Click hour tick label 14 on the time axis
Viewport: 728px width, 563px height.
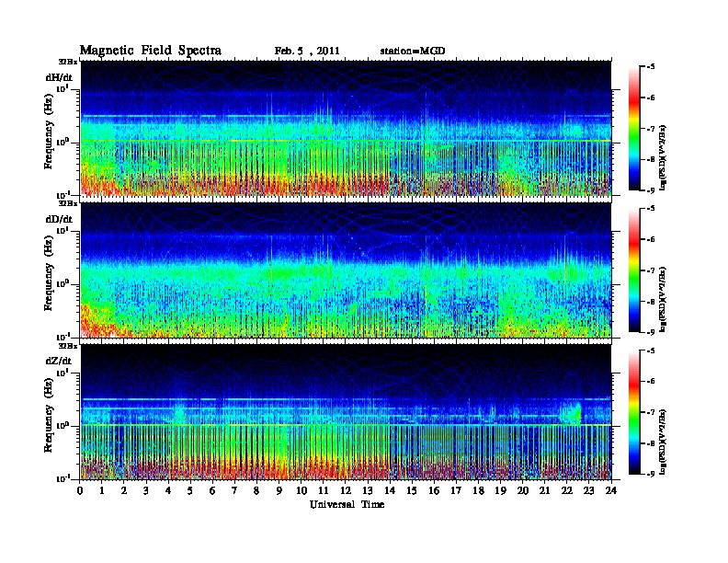pyautogui.click(x=390, y=490)
